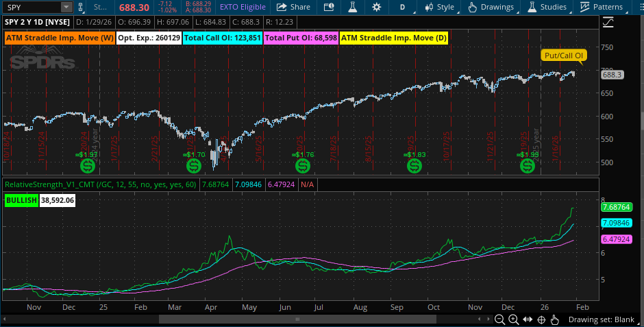Click the symbol link clip icon

pyautogui.click(x=81, y=7)
